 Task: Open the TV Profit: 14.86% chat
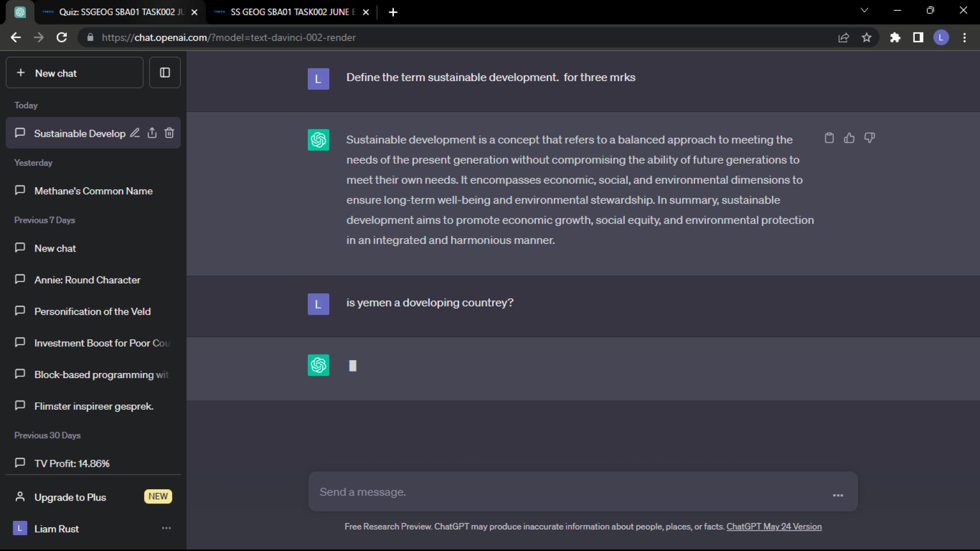tap(93, 463)
